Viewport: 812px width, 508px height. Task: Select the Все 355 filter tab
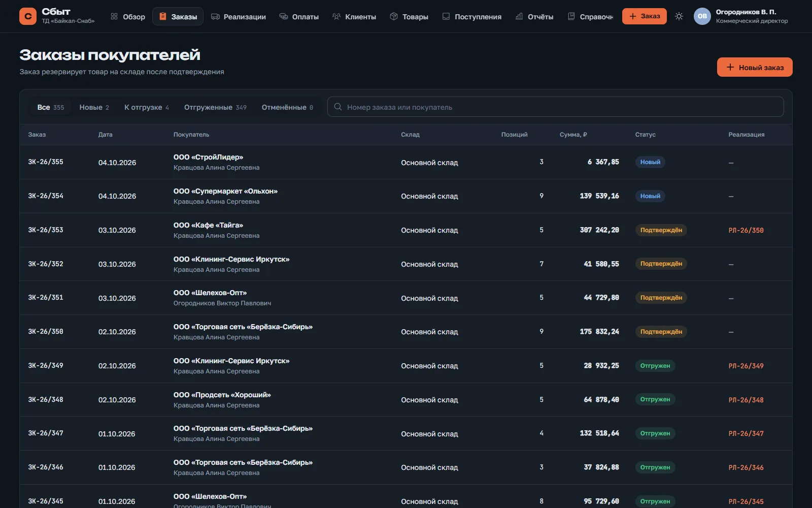click(51, 107)
